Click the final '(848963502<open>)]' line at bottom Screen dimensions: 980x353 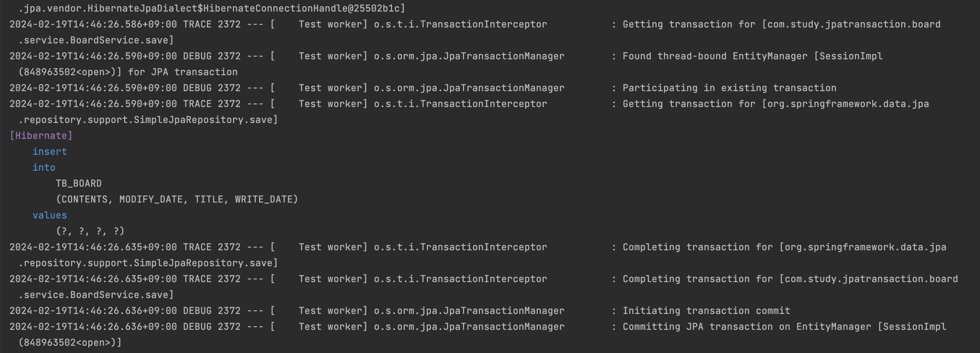coord(70,343)
